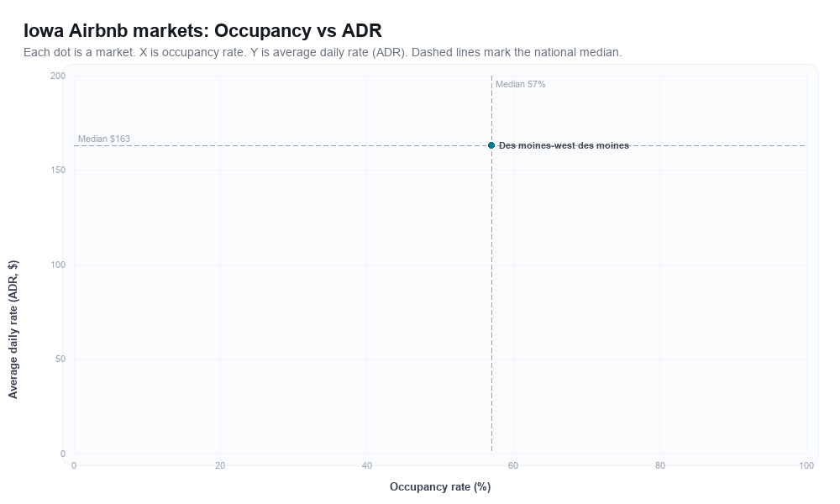Click the y-axis tick label 150
This screenshot has height=504, width=840.
58,171
